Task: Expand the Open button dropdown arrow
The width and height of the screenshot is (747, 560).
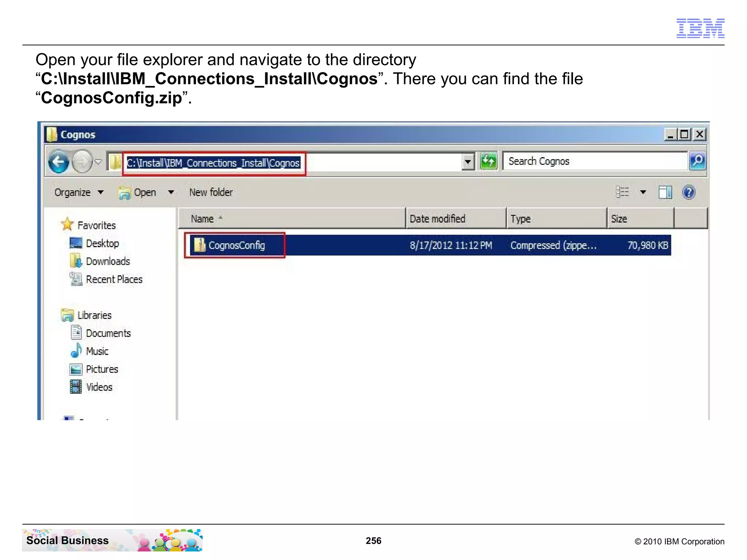Action: pos(171,192)
